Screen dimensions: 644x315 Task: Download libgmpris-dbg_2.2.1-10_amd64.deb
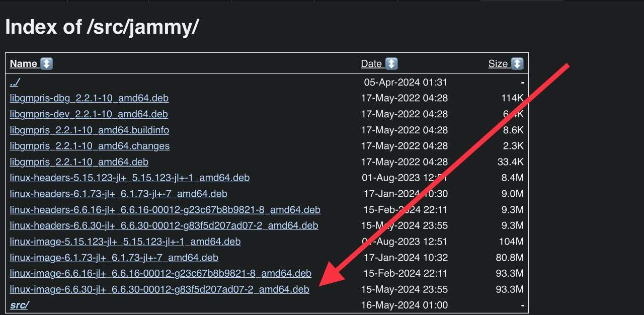[89, 98]
